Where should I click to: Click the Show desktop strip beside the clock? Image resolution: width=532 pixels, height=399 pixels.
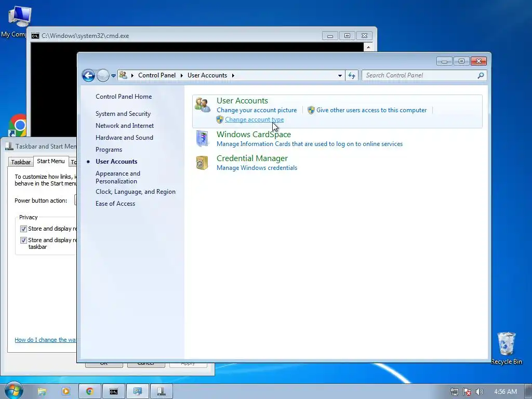coord(528,392)
